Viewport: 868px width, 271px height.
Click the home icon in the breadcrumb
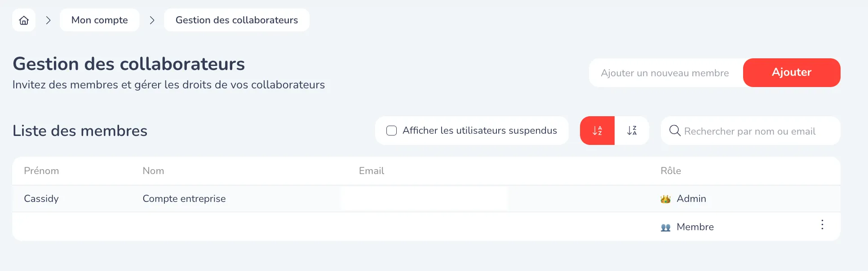click(24, 20)
